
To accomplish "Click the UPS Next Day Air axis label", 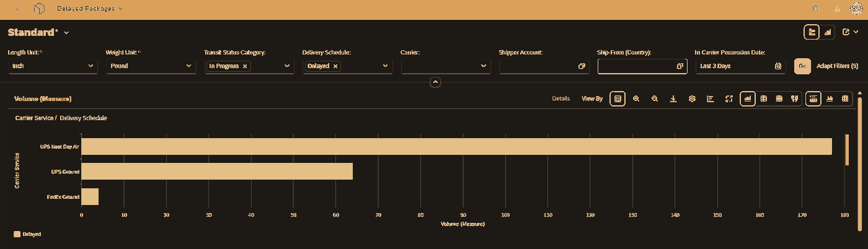I will tap(60, 146).
